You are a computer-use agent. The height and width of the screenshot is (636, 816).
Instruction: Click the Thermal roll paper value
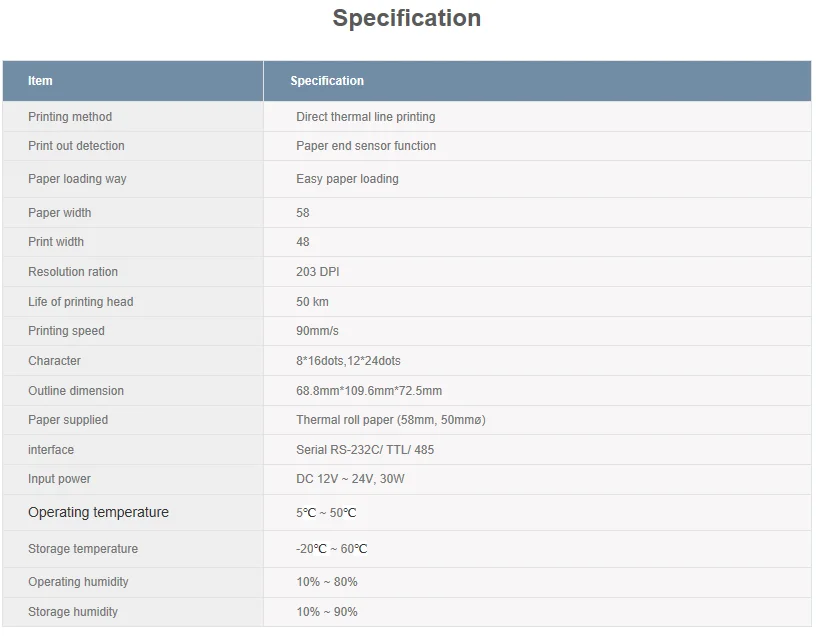point(390,420)
